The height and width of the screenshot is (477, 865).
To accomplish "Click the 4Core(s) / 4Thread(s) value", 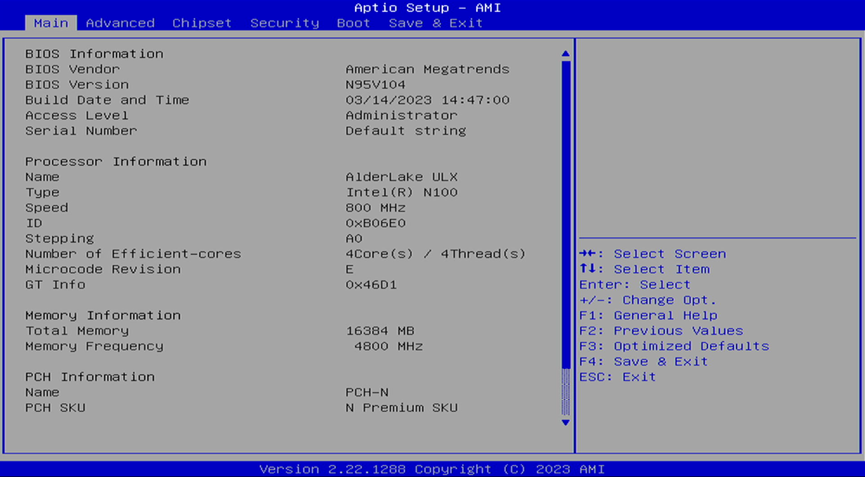I will 436,254.
